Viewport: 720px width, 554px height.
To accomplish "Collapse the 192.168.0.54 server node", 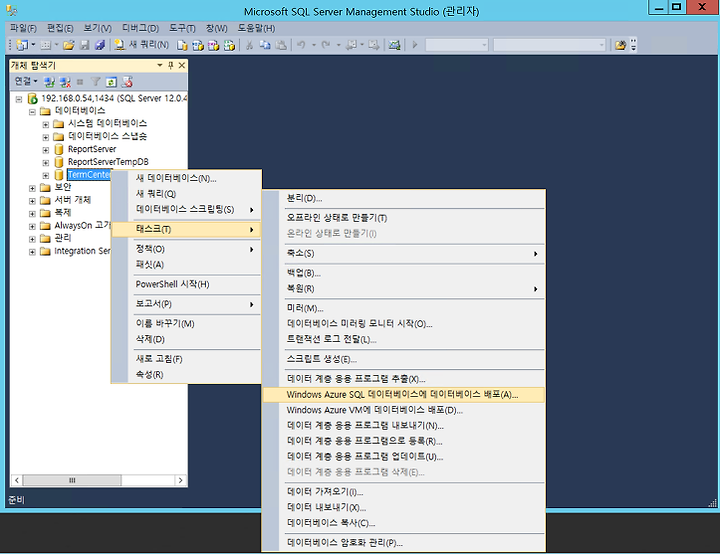I will [19, 99].
